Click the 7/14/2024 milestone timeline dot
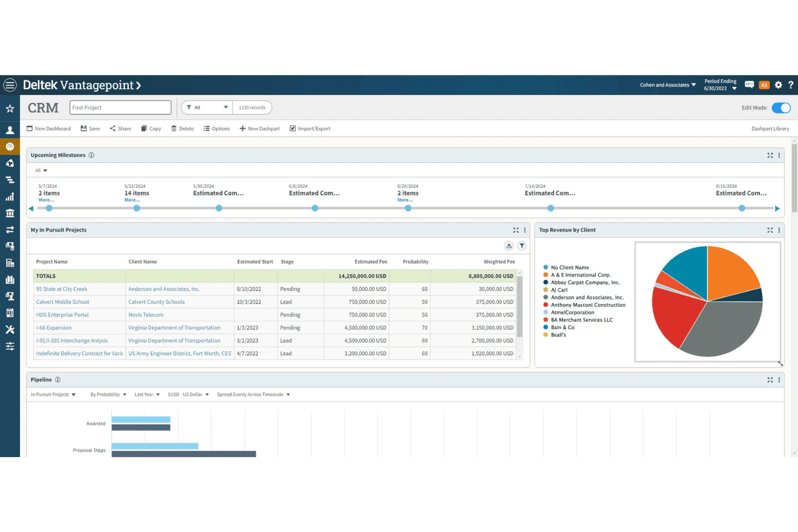This screenshot has width=798, height=532. coord(551,208)
